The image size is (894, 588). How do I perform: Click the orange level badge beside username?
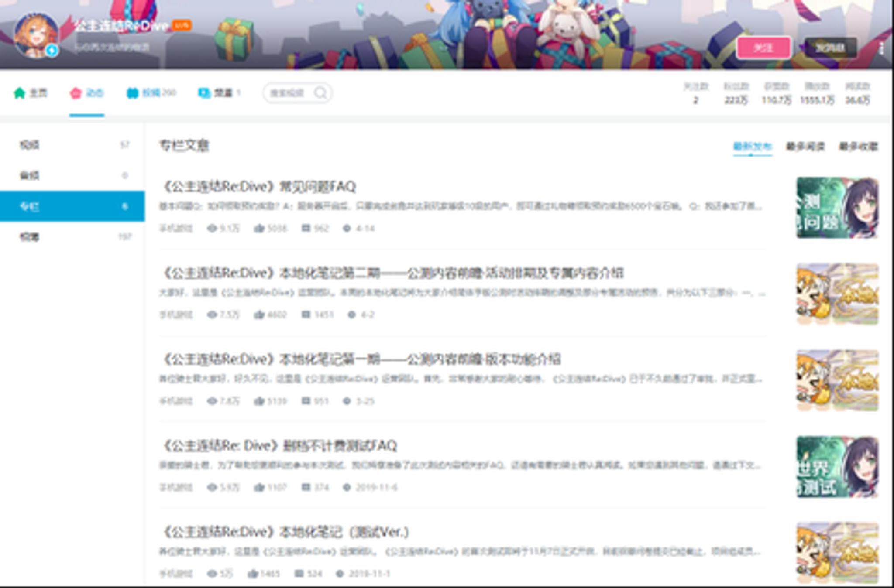[x=182, y=25]
